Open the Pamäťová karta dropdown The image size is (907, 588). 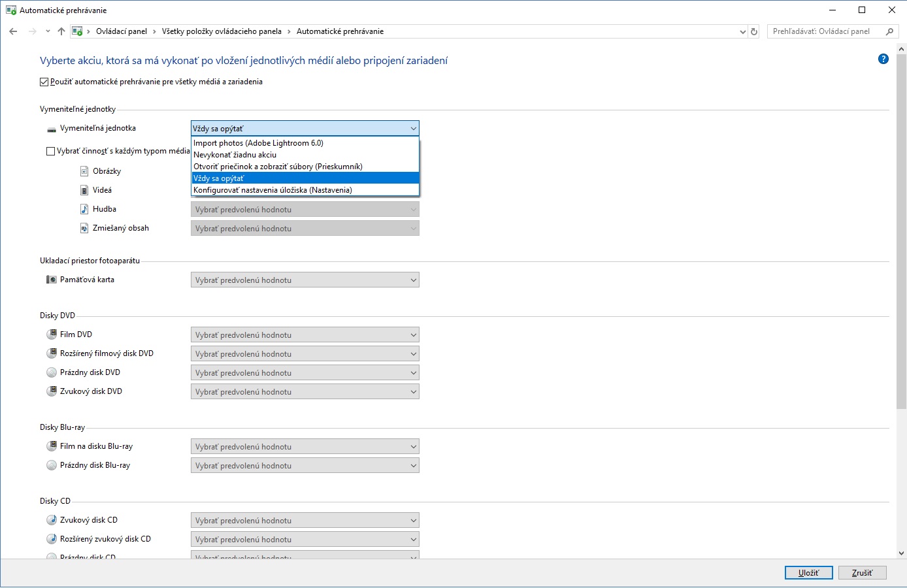tap(305, 280)
